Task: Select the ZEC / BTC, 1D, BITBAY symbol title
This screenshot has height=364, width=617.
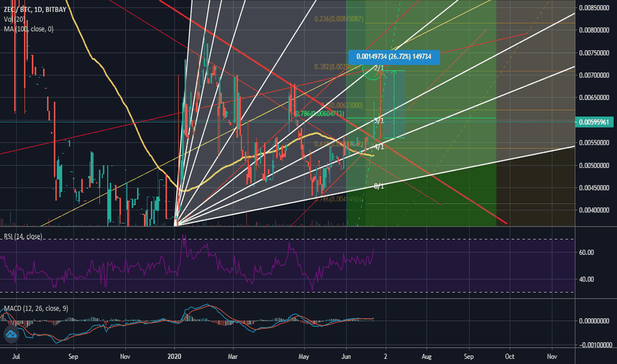Action: (x=35, y=9)
